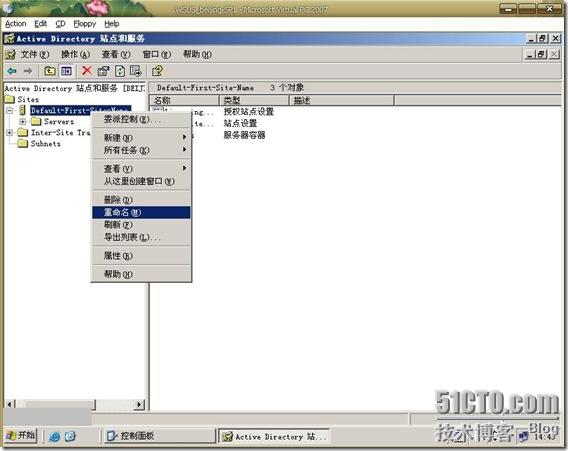The image size is (568, 451).
Task: Choose 帮助(H) in context menu
Action: (x=141, y=274)
